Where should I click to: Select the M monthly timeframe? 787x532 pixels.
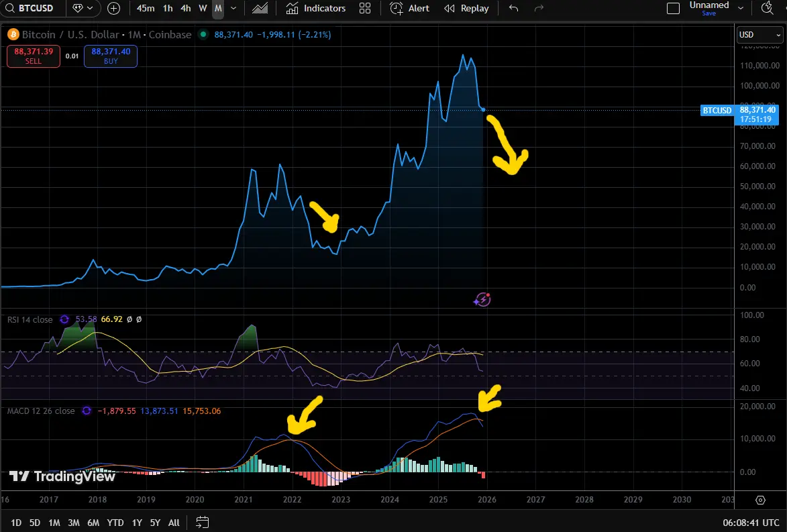pyautogui.click(x=218, y=8)
